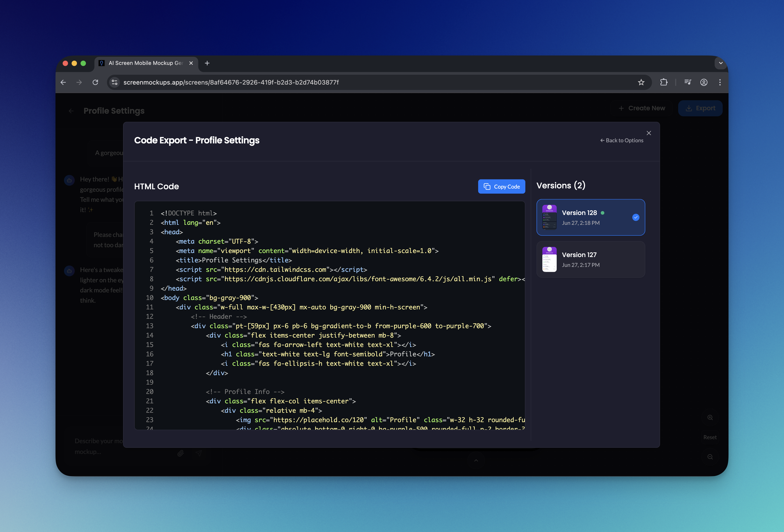This screenshot has width=784, height=532.
Task: Click the Copy Code button
Action: (x=501, y=187)
